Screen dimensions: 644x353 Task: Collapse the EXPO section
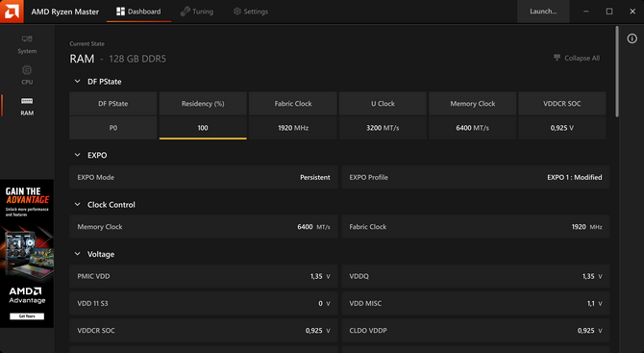click(x=77, y=155)
